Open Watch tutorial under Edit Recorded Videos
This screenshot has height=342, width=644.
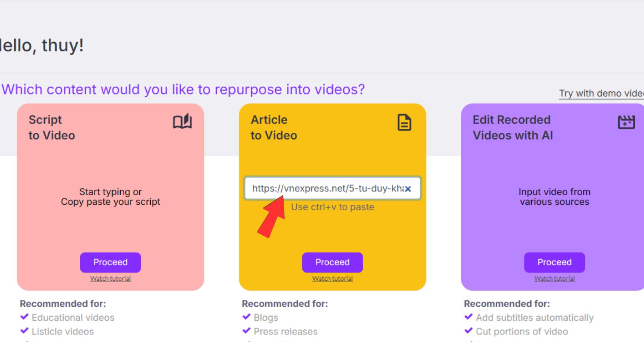click(x=554, y=279)
